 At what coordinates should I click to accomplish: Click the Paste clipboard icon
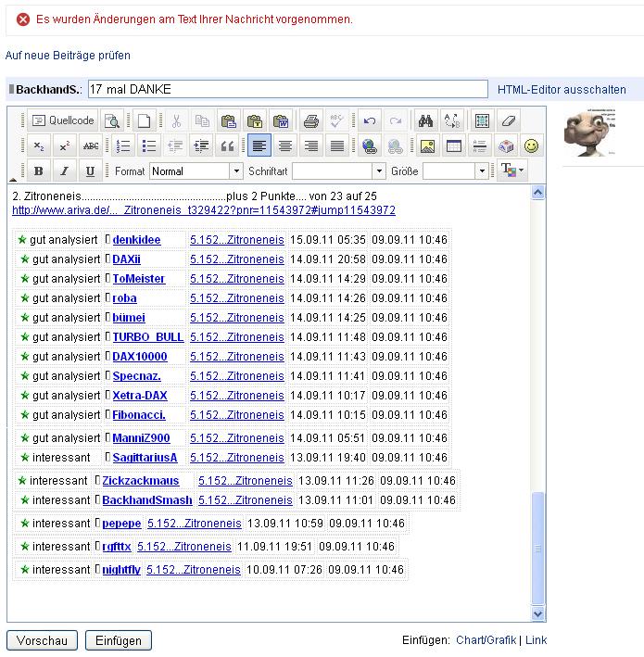tap(228, 121)
